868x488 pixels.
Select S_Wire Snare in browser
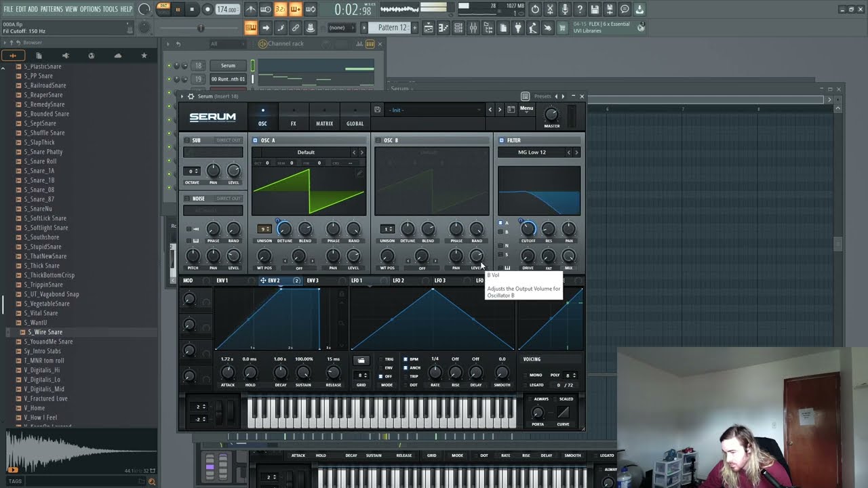[x=45, y=332]
